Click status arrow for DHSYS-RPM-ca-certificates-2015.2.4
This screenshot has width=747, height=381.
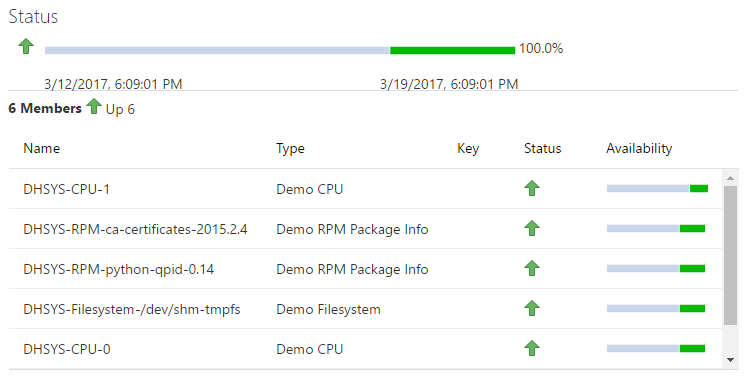[x=532, y=229]
